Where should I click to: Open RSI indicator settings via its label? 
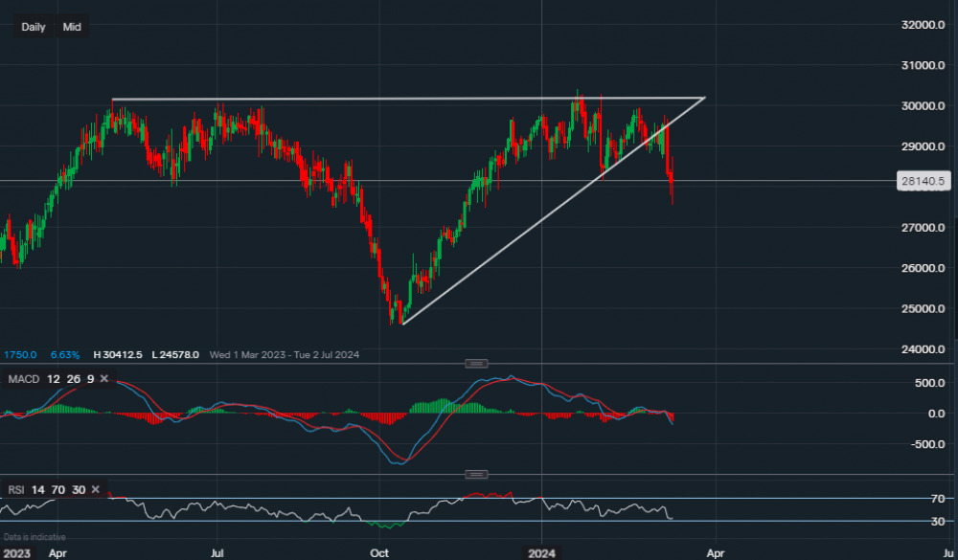pyautogui.click(x=15, y=490)
